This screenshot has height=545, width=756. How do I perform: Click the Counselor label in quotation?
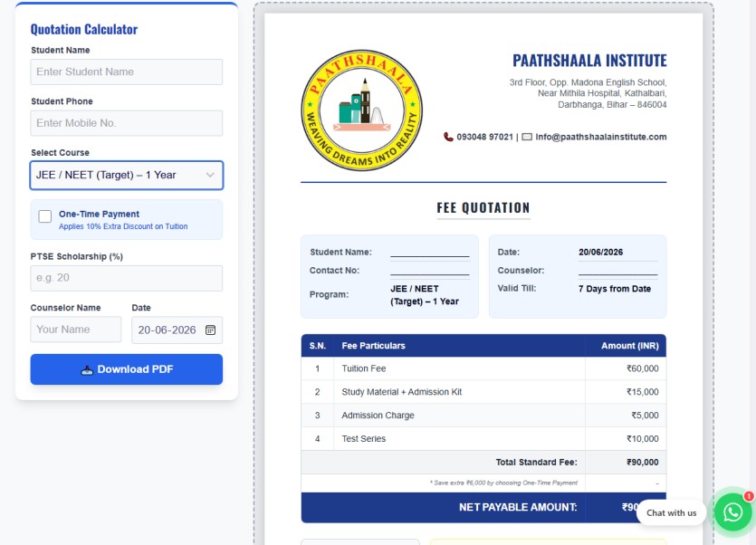click(521, 271)
